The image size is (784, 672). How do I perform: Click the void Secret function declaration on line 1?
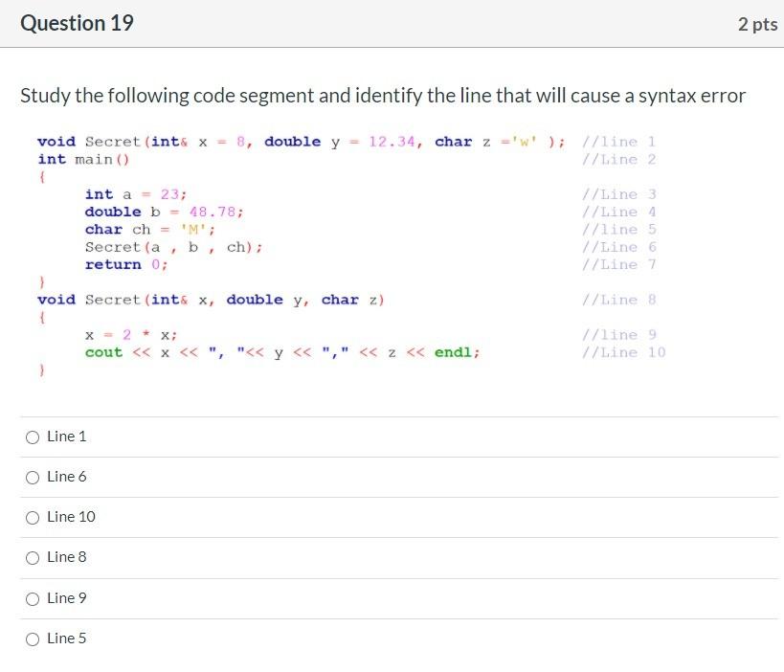(x=287, y=141)
